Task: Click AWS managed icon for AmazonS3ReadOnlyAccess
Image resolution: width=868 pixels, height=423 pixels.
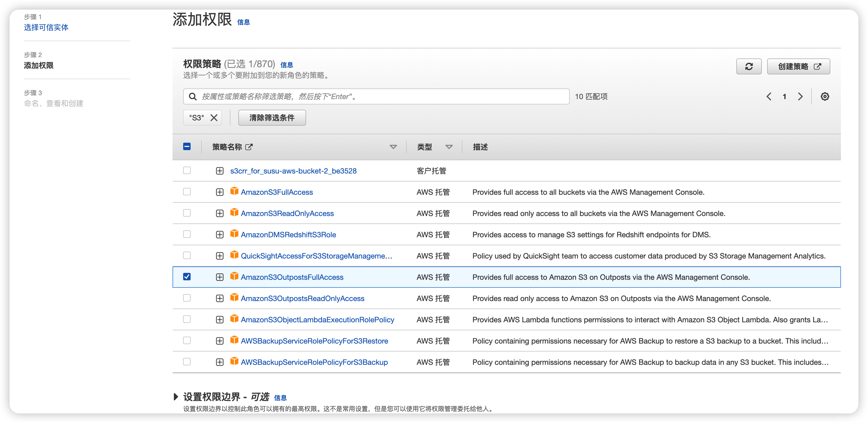Action: pyautogui.click(x=234, y=213)
